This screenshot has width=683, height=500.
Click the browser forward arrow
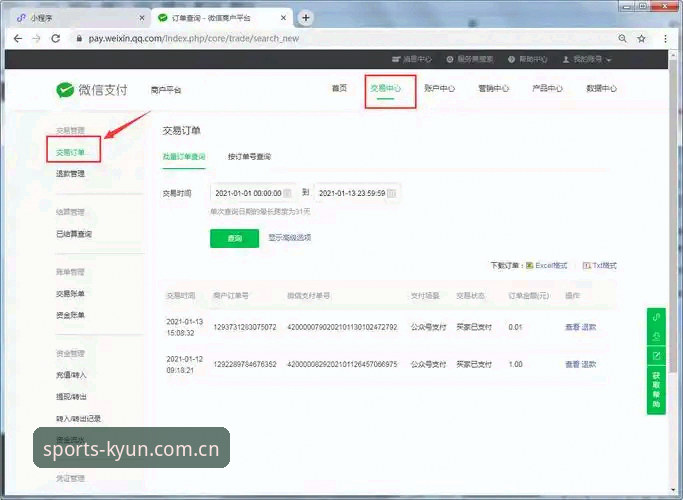[36, 38]
